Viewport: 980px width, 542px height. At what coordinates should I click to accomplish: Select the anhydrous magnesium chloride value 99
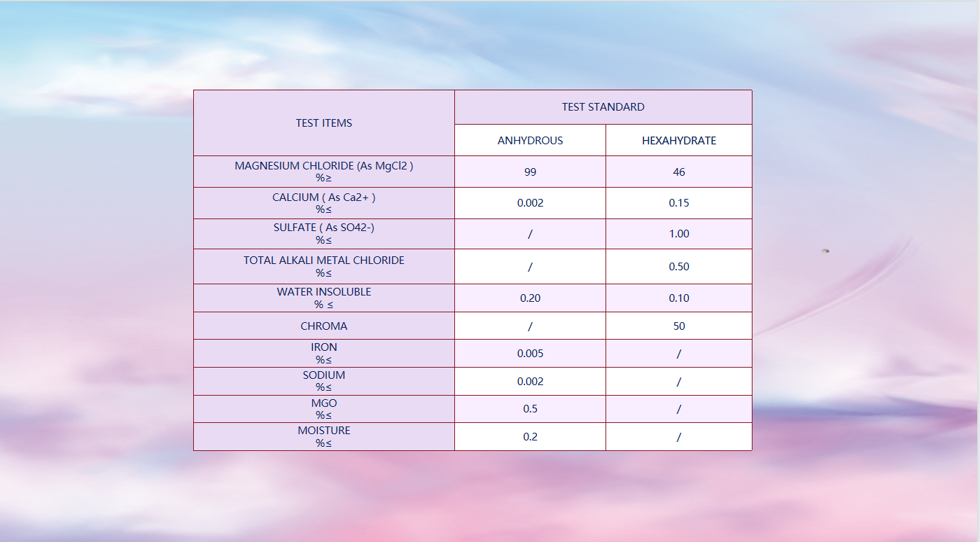coord(530,172)
